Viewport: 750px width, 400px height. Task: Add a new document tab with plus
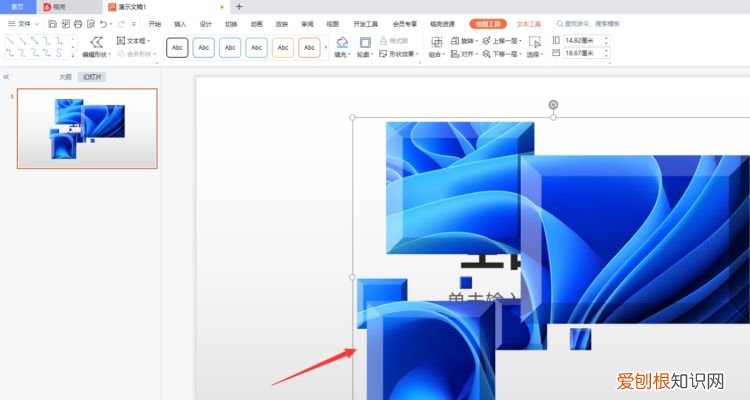(238, 7)
